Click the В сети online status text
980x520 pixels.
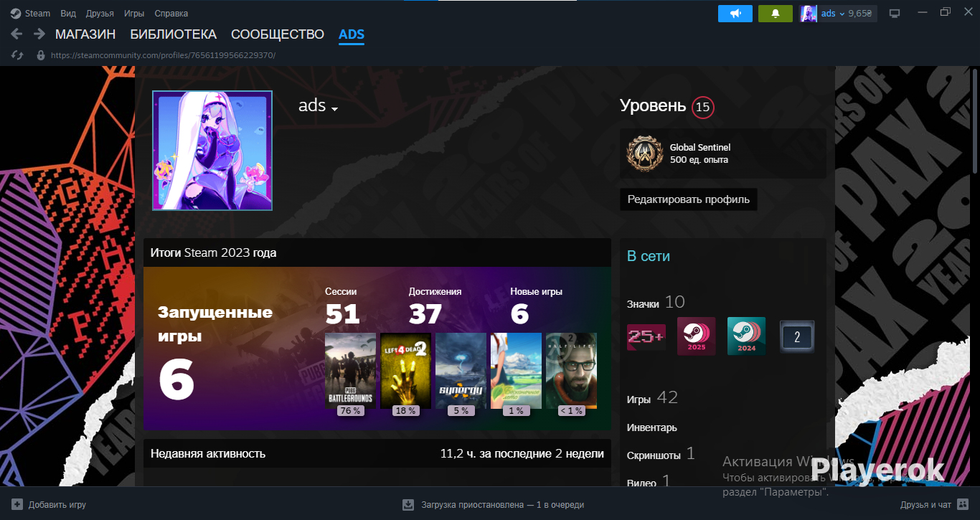point(649,256)
